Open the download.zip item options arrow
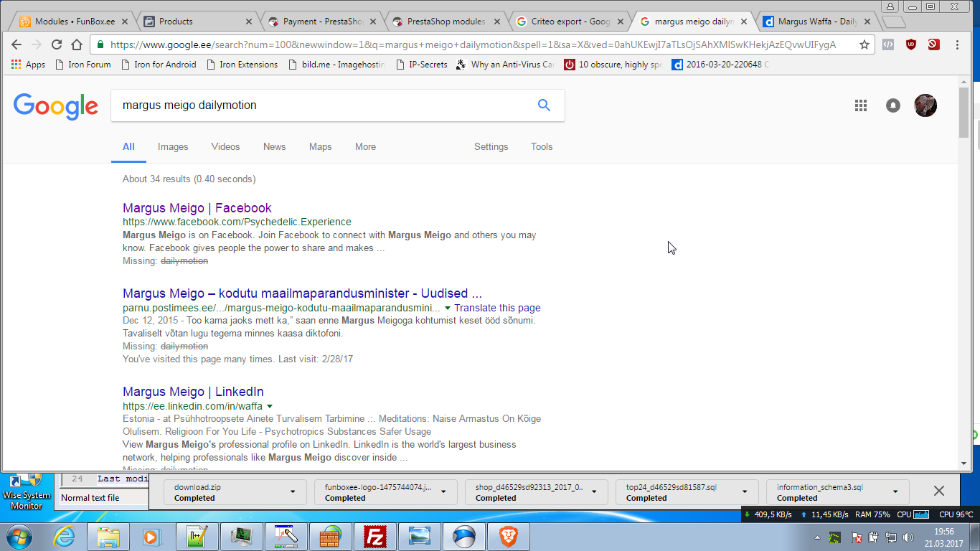 click(293, 491)
